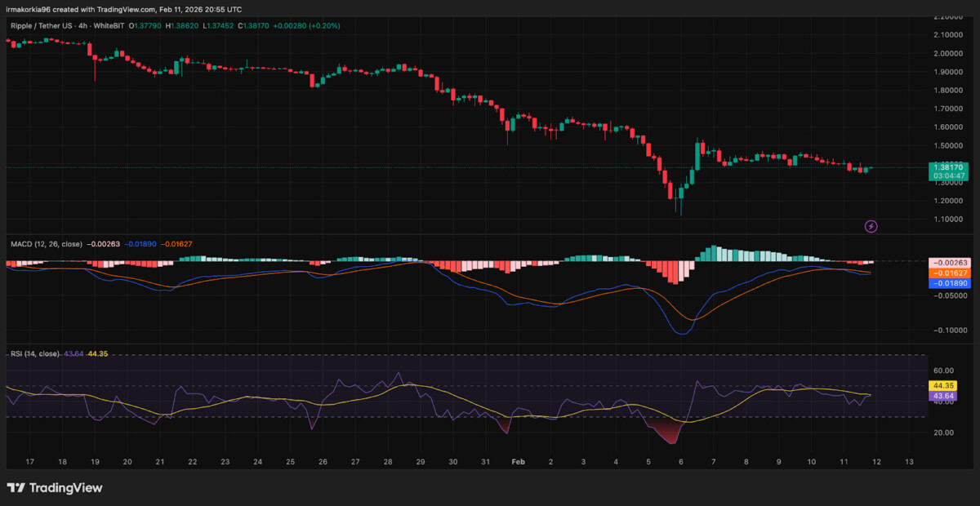Click the Feb label on the date axis

[519, 461]
